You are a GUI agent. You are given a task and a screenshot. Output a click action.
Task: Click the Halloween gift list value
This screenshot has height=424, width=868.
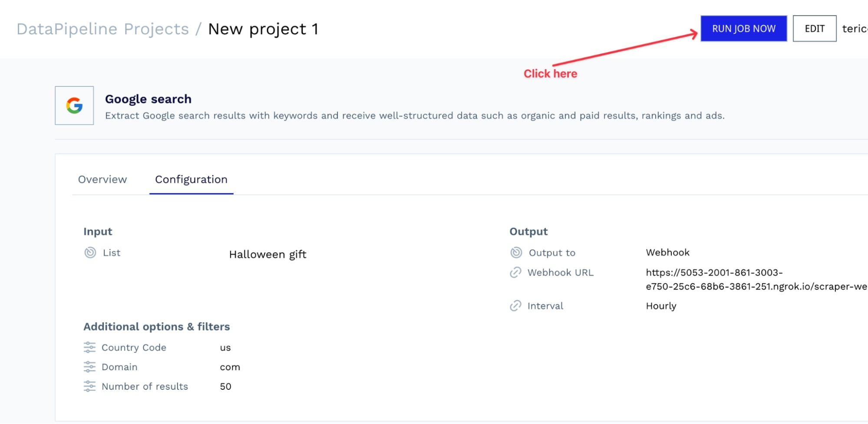(x=267, y=254)
